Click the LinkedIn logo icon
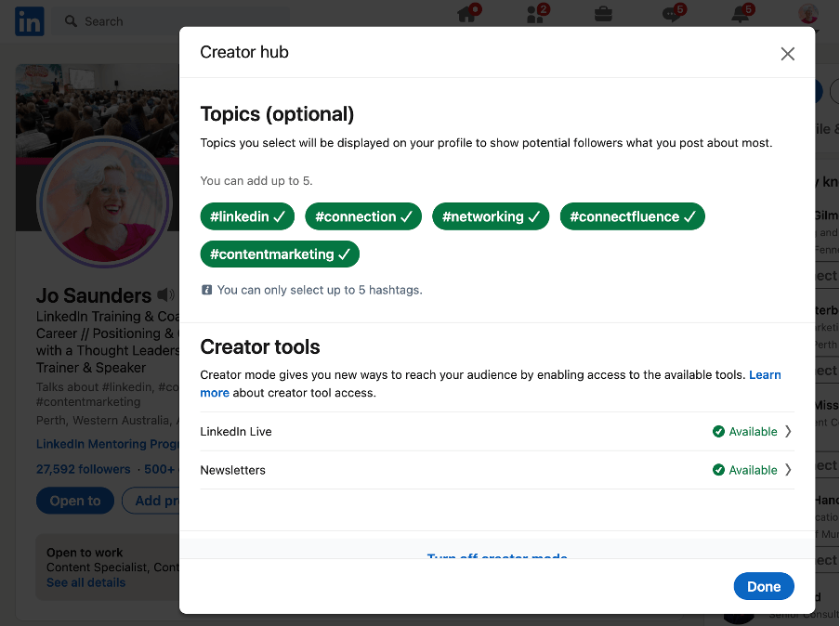Image resolution: width=840 pixels, height=626 pixels. 30,21
